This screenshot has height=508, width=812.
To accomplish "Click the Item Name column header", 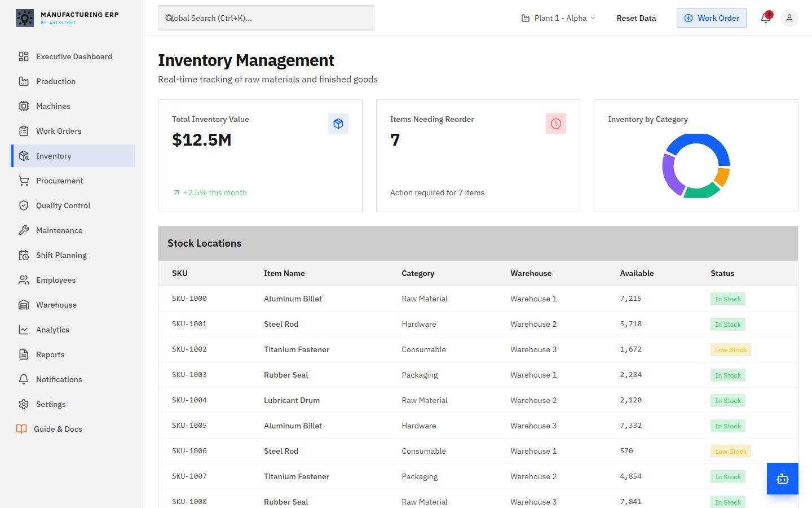I will click(x=284, y=273).
